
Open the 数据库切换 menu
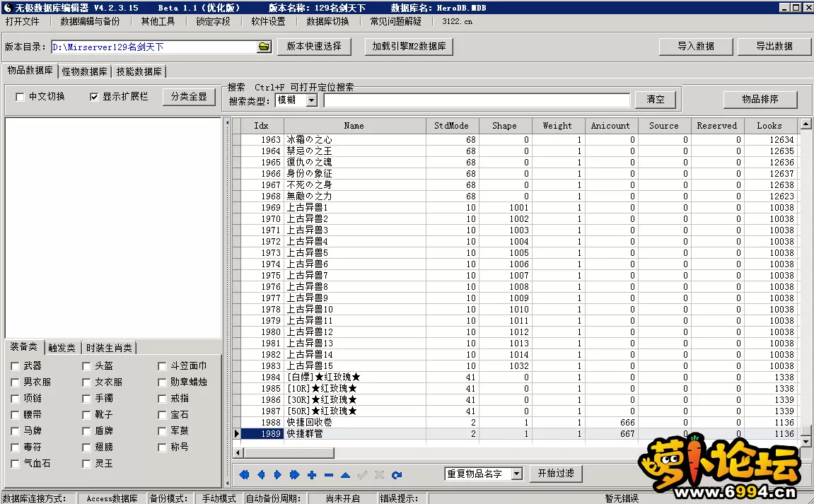(x=327, y=21)
